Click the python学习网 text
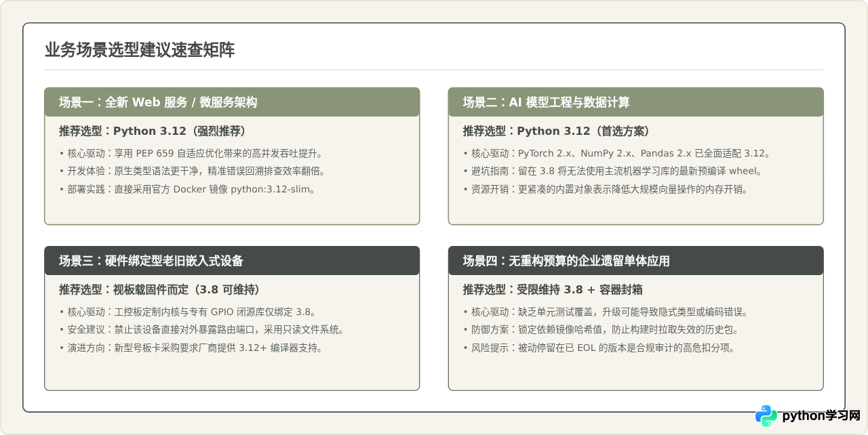Viewport: 868px width, 435px height. (821, 416)
